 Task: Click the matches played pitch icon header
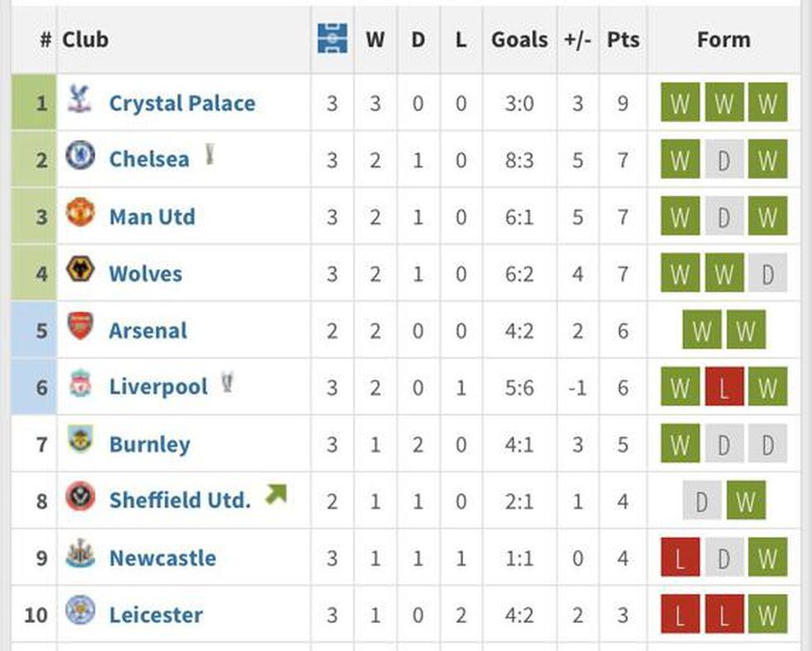coord(332,39)
